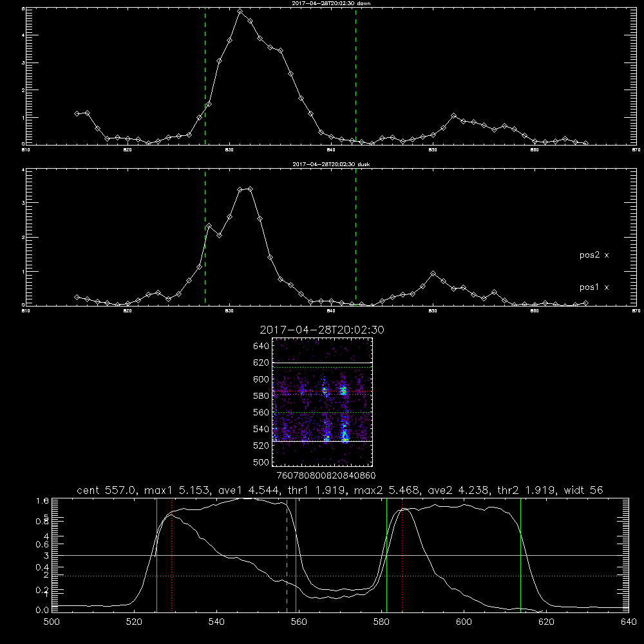Image resolution: width=644 pixels, height=644 pixels.
Task: Click the peak diamond marker of the dawn curve
Action: coord(240,12)
